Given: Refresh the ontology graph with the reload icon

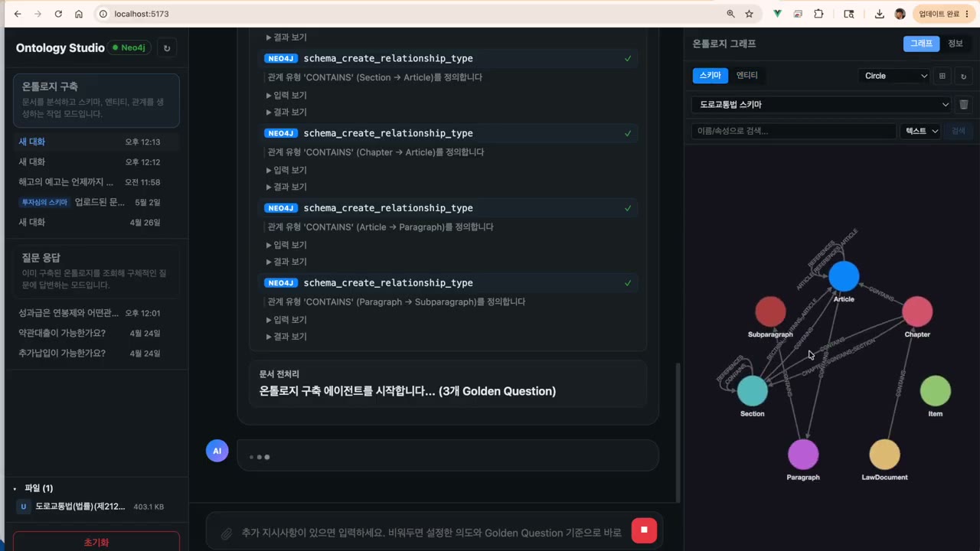Looking at the screenshot, I should click(963, 76).
